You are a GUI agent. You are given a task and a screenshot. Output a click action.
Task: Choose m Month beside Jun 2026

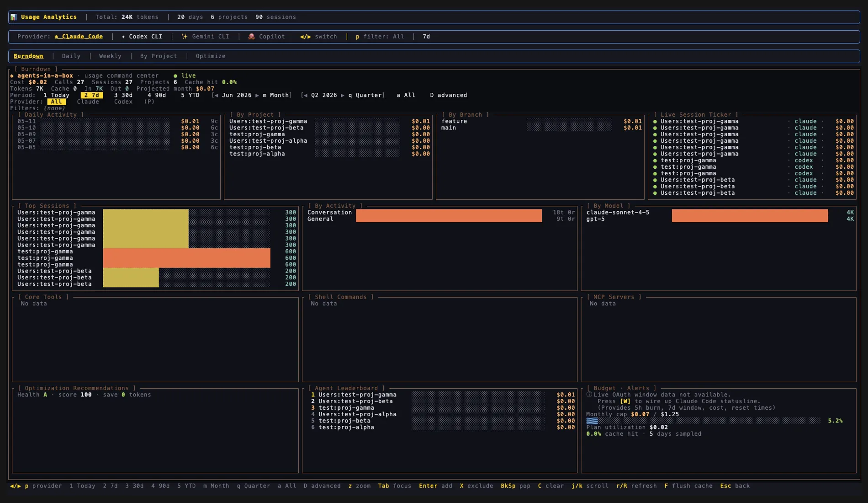pyautogui.click(x=275, y=96)
